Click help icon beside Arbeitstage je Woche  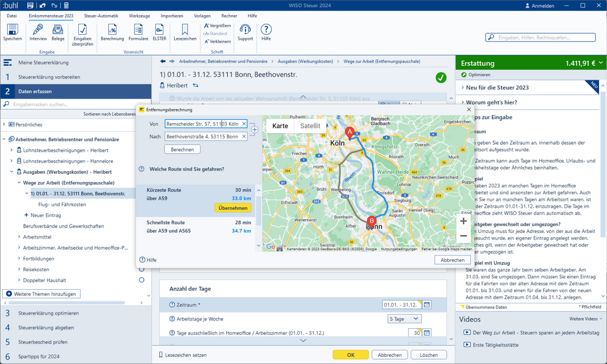[172, 319]
